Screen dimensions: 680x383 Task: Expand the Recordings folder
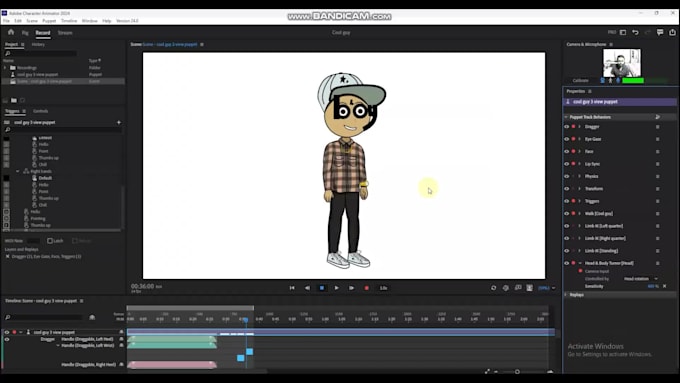pyautogui.click(x=5, y=68)
